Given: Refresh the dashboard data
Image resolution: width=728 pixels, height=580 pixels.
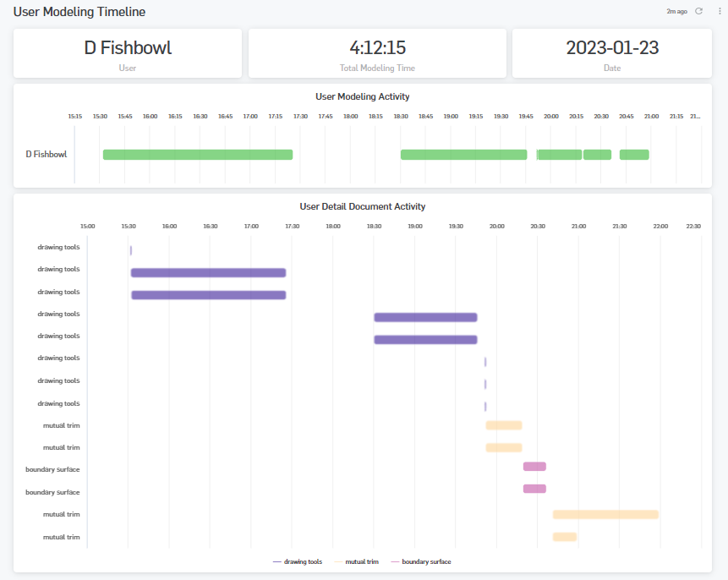Looking at the screenshot, I should pyautogui.click(x=698, y=11).
